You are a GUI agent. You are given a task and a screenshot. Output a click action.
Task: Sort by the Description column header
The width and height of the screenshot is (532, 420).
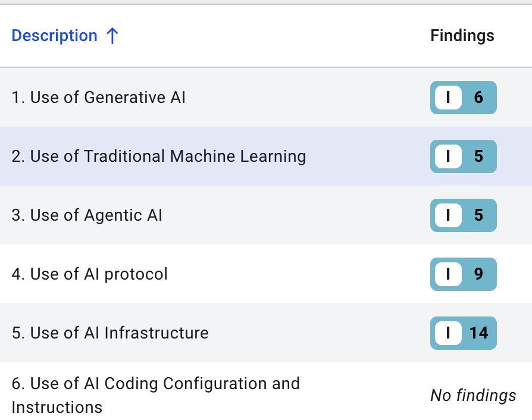[x=54, y=36]
